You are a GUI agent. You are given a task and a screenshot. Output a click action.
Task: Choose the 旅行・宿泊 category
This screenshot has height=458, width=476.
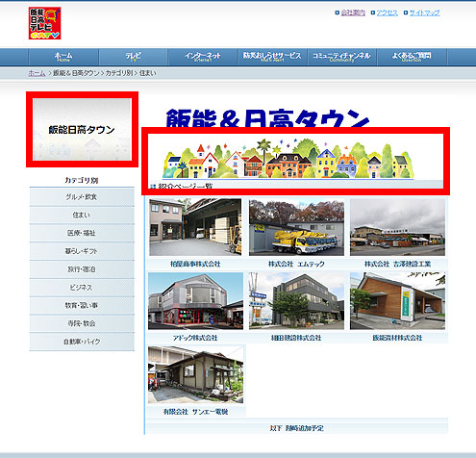click(x=82, y=269)
